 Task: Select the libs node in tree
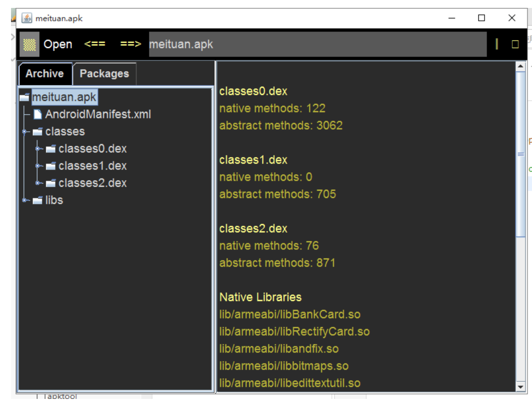(54, 200)
